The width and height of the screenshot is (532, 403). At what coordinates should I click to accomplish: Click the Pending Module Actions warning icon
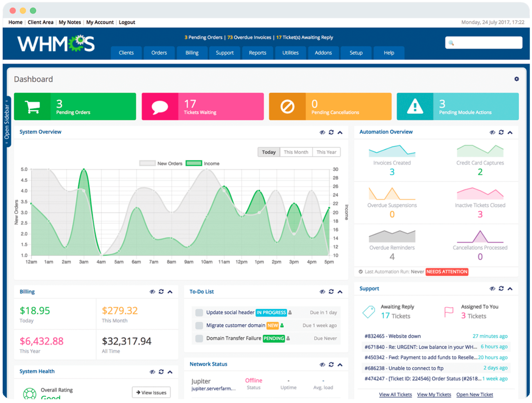point(415,106)
